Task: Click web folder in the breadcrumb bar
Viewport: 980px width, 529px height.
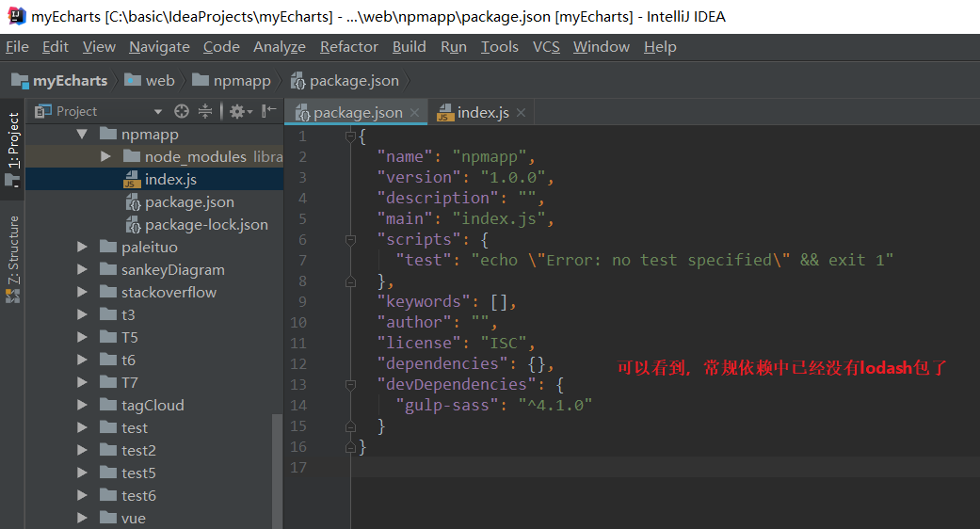Action: tap(150, 81)
